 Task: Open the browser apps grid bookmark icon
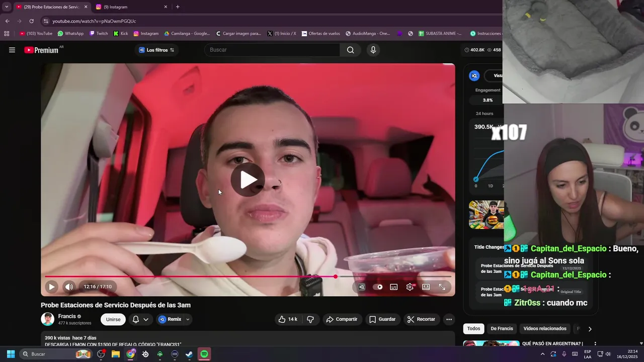click(7, 34)
